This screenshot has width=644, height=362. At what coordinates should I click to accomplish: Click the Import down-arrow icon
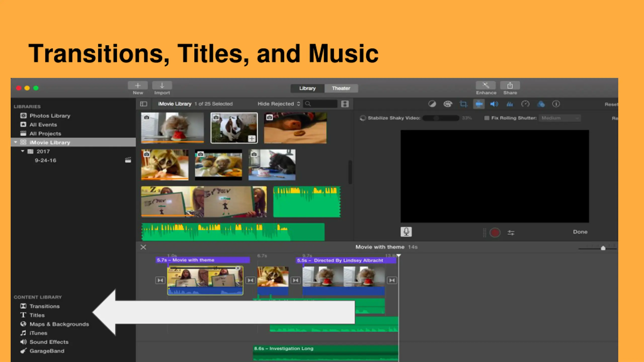(x=162, y=85)
